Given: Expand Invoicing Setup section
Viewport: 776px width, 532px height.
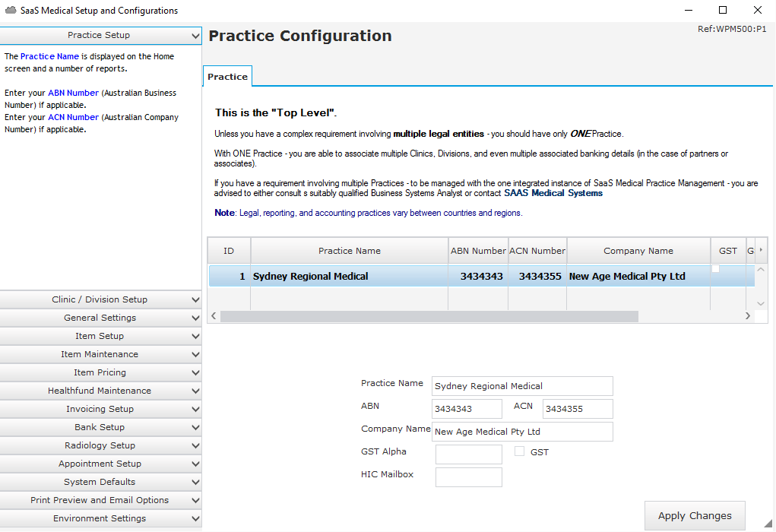Looking at the screenshot, I should coord(100,410).
